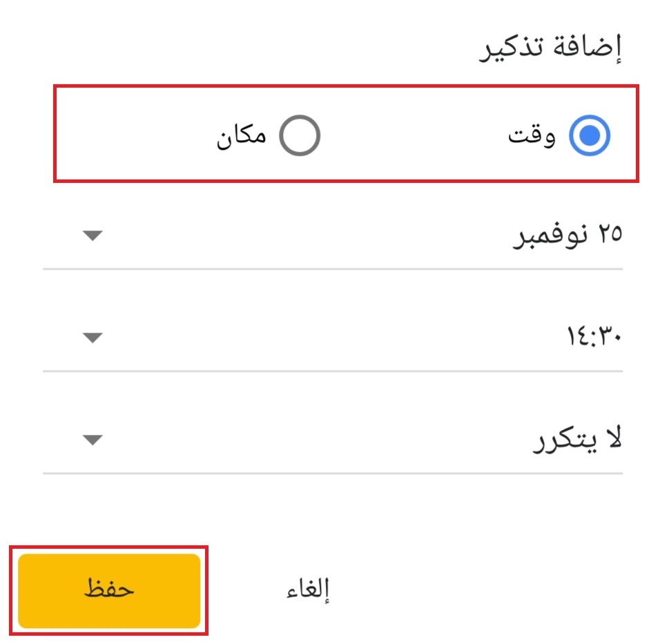669x644 pixels.
Task: Open the date dropdown arrow for ٢٥ نوفمبر
Action: (92, 236)
